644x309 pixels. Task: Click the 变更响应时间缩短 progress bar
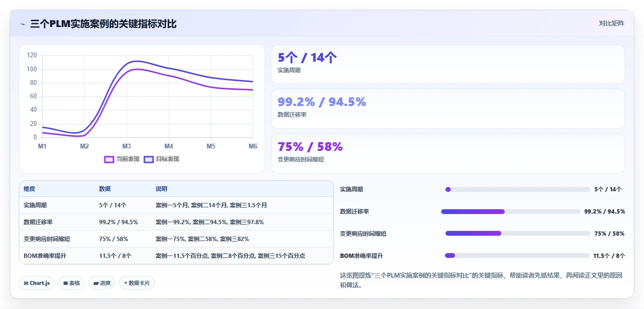click(x=518, y=233)
